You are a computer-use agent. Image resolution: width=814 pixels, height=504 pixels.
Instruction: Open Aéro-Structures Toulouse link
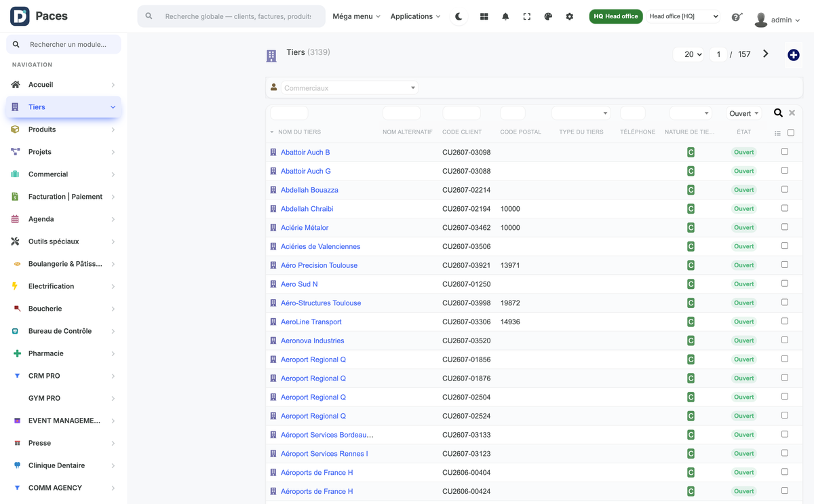[x=321, y=303]
